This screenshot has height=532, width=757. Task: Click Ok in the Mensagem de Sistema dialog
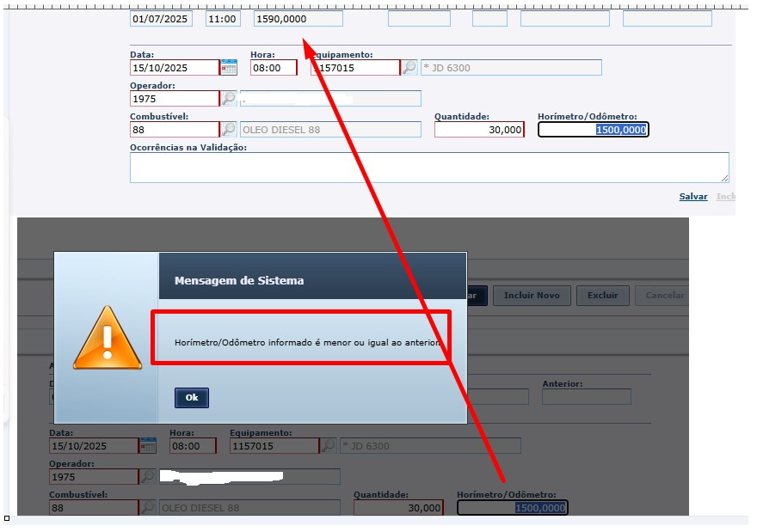click(x=192, y=397)
